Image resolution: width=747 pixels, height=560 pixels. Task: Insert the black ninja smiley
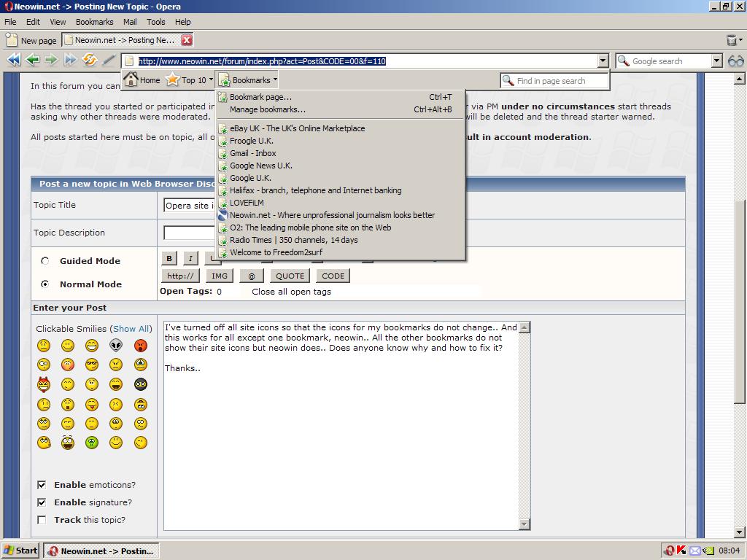[141, 384]
